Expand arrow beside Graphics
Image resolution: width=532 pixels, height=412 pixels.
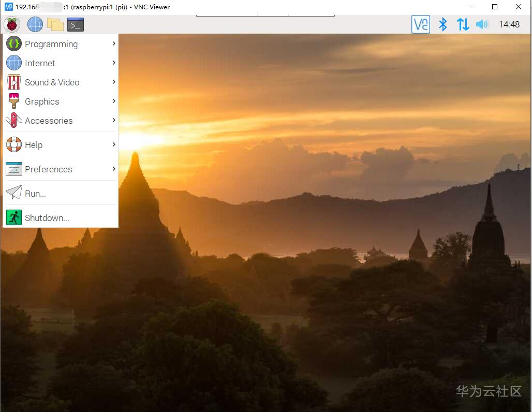tap(114, 101)
